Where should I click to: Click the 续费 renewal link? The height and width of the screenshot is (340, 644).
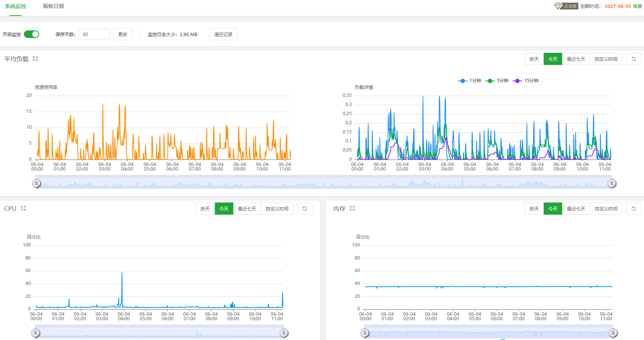coord(638,6)
